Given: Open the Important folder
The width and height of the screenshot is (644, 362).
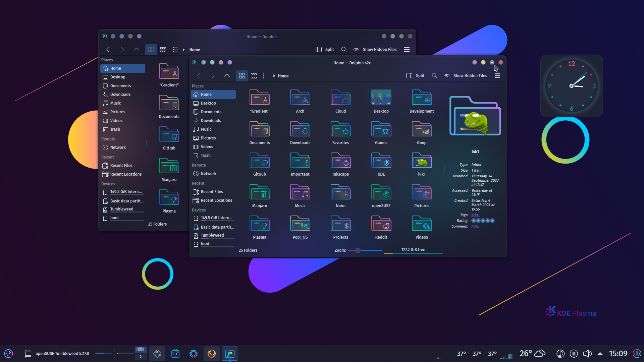Looking at the screenshot, I should coord(300,164).
